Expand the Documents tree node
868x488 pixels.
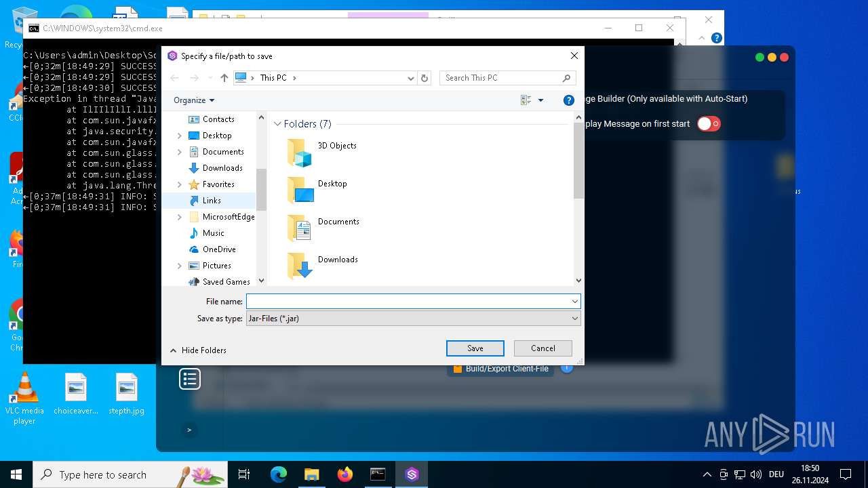point(179,152)
